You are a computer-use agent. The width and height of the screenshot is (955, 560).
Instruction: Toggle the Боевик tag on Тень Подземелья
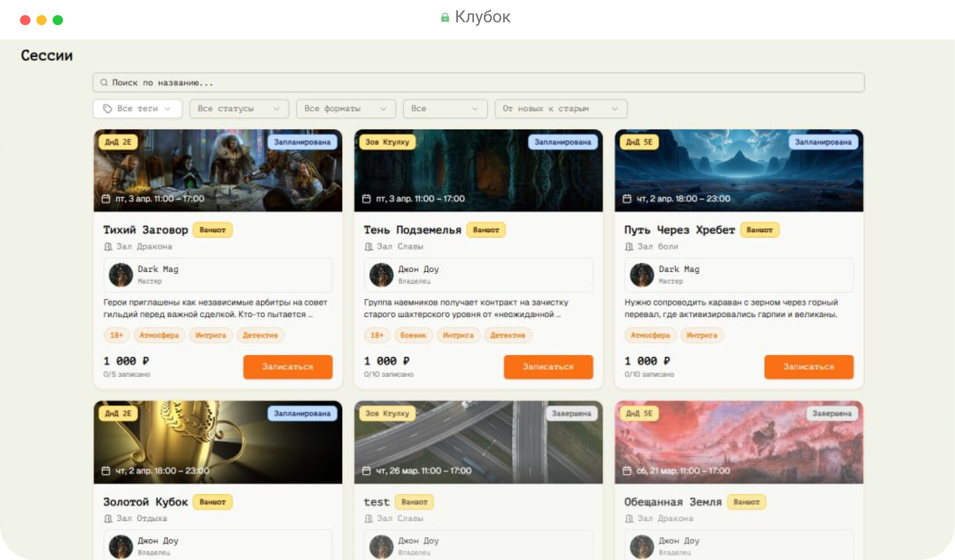click(413, 335)
